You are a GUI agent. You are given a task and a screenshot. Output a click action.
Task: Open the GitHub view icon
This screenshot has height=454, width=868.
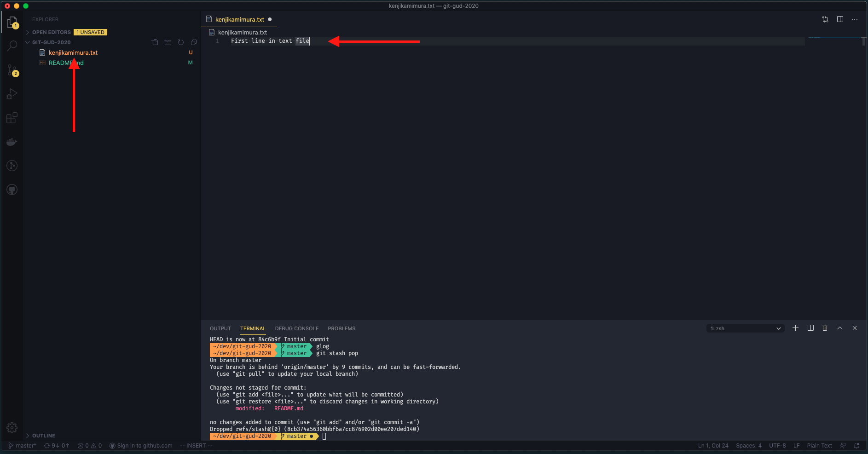(x=12, y=190)
